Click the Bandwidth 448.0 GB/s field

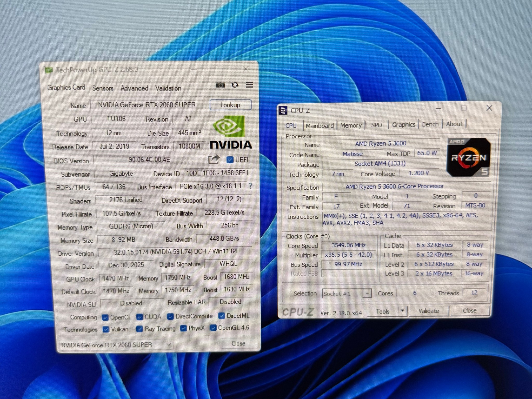click(224, 238)
